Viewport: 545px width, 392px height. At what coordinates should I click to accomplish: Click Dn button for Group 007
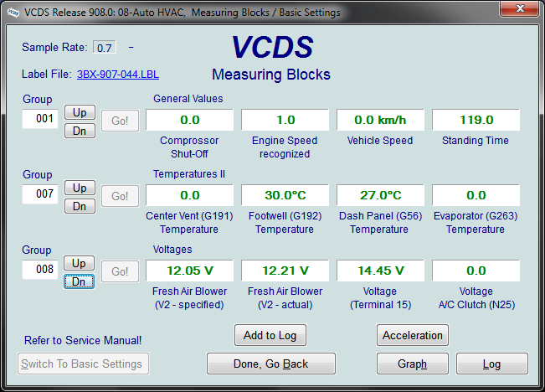click(x=80, y=206)
